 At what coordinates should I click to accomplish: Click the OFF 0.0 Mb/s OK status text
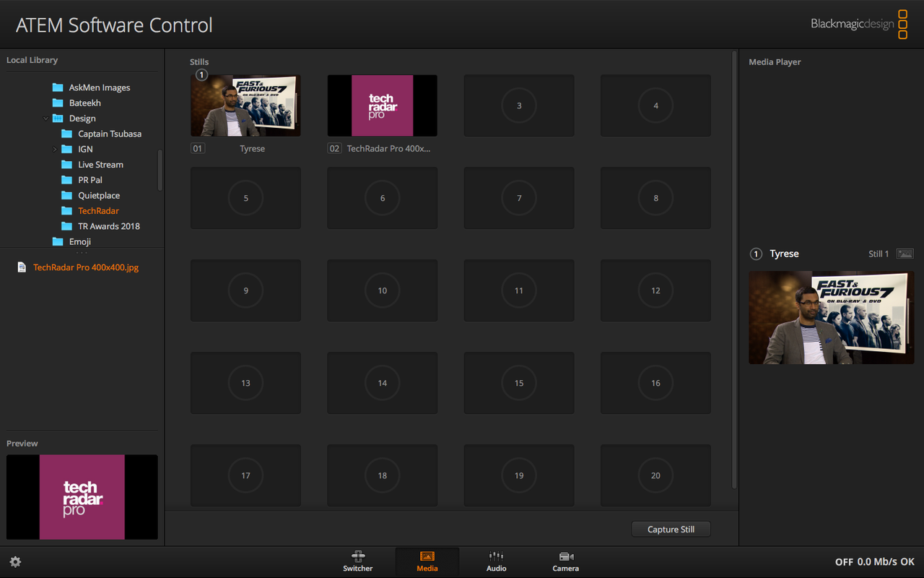pos(875,562)
